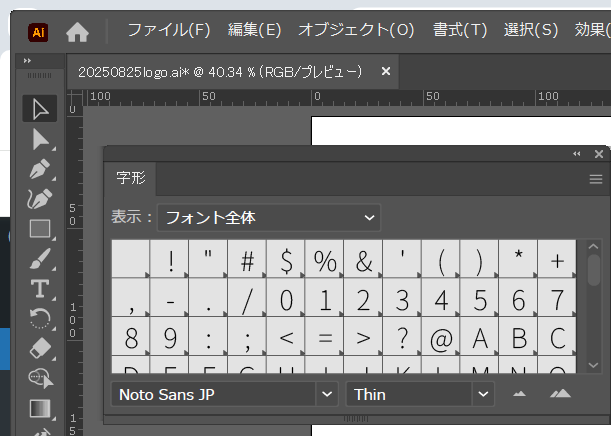This screenshot has width=611, height=436.
Task: Select the Rotate tool
Action: coord(40,319)
